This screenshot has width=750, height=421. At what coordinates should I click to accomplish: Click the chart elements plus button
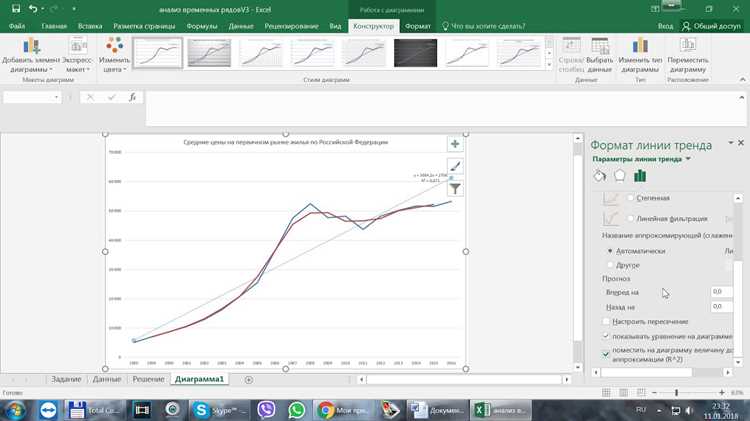455,144
